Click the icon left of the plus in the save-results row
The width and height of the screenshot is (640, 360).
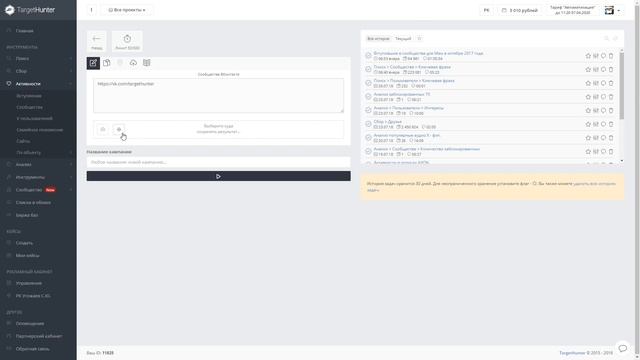pos(103,129)
